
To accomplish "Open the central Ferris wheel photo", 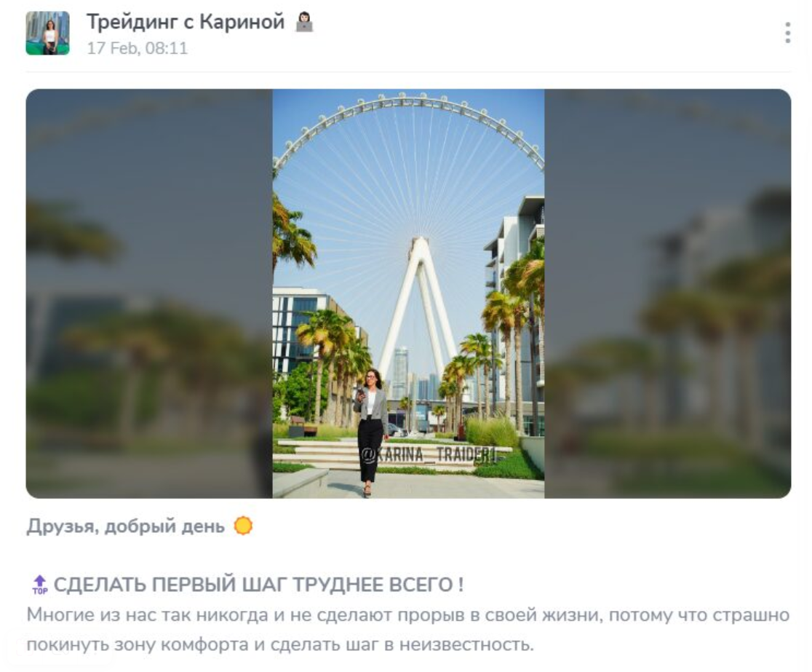I will [x=409, y=294].
